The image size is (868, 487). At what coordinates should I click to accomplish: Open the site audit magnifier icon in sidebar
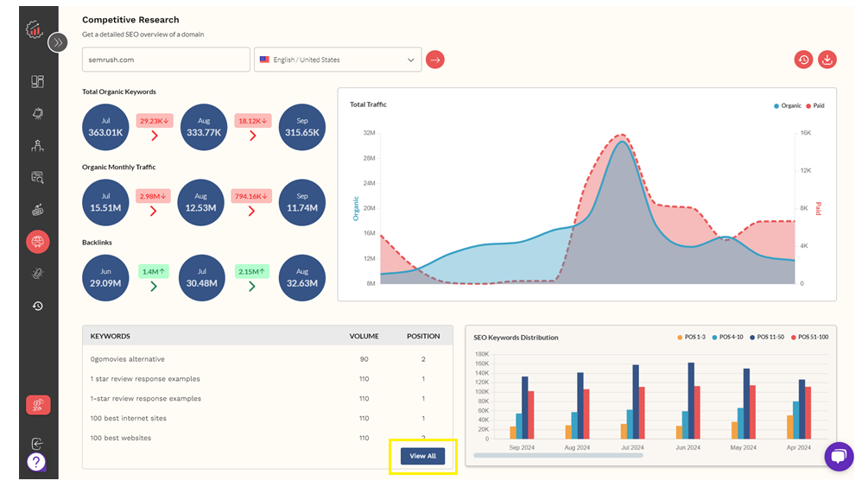pos(38,178)
